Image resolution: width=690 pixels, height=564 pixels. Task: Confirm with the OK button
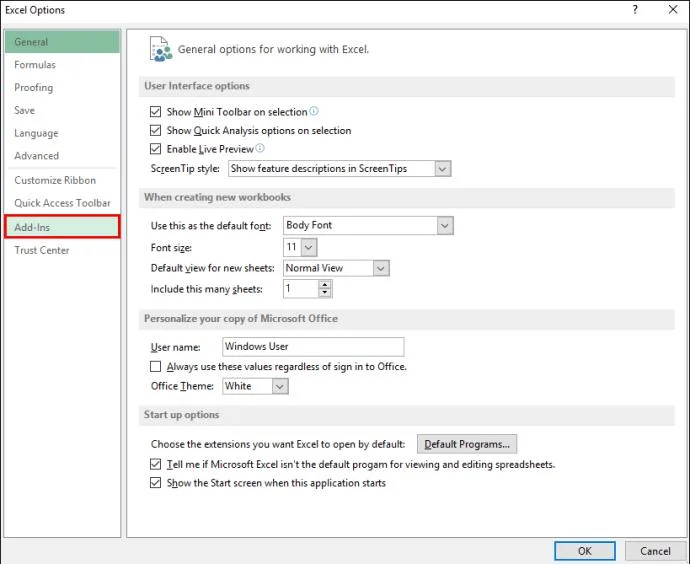point(585,551)
